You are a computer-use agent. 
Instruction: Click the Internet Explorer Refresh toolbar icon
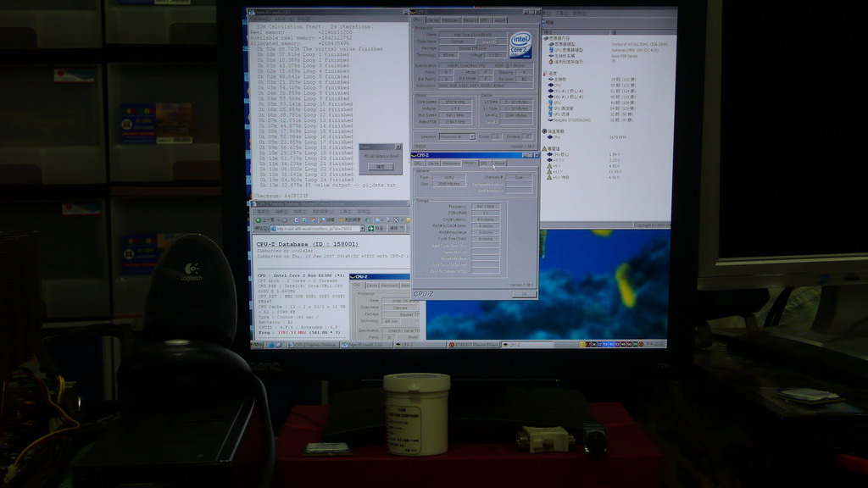tap(304, 219)
